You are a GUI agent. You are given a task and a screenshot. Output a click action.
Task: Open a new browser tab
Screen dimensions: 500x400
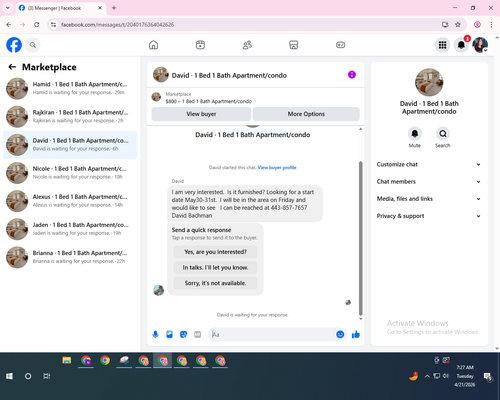[x=114, y=8]
